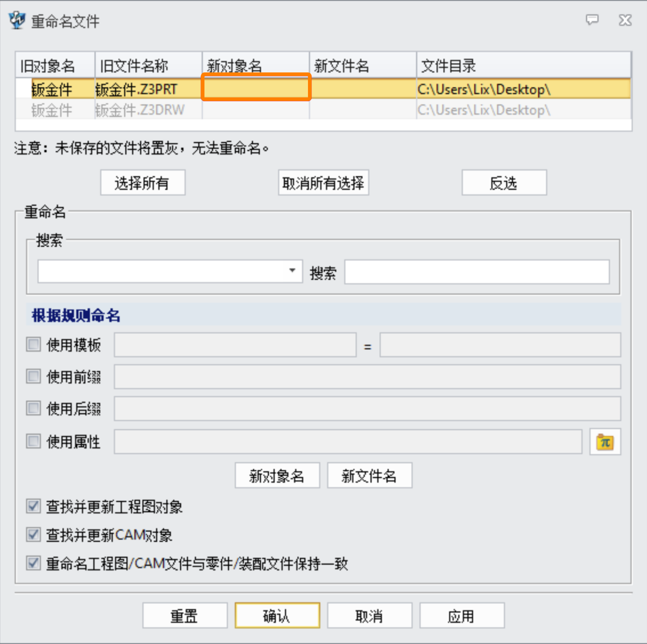647x644 pixels.
Task: Click the 旧对象名 column header
Action: click(55, 66)
